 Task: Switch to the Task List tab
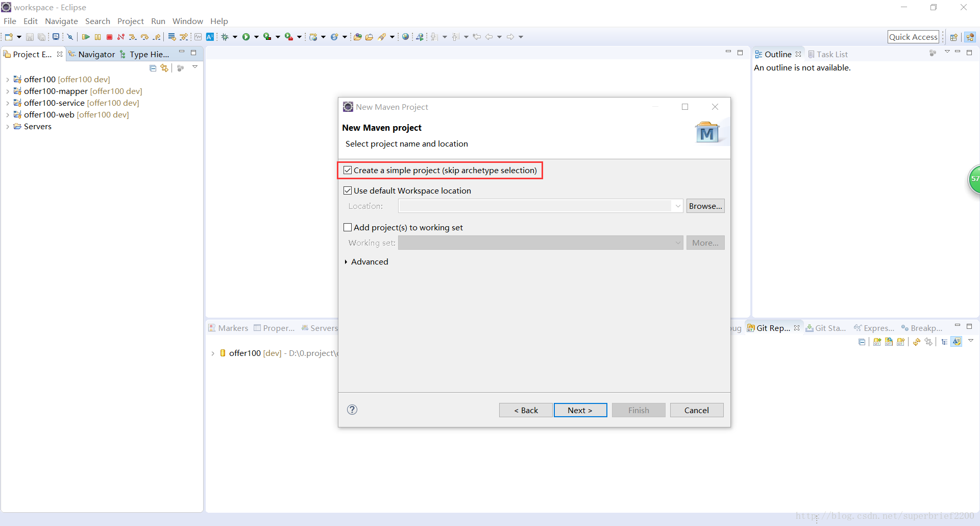click(827, 54)
